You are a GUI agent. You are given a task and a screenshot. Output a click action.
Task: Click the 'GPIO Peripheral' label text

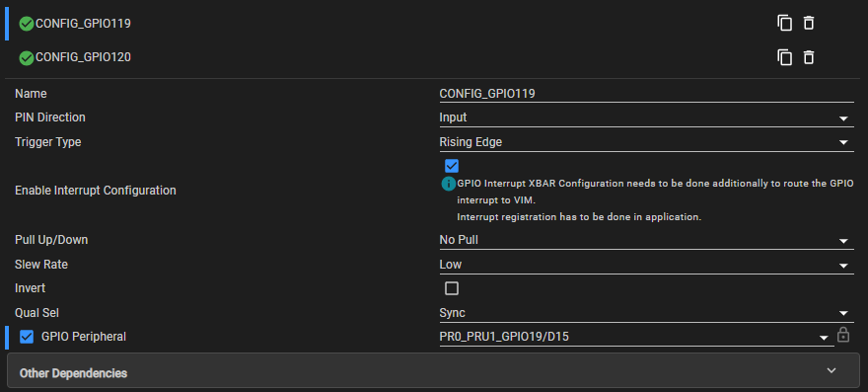[84, 337]
